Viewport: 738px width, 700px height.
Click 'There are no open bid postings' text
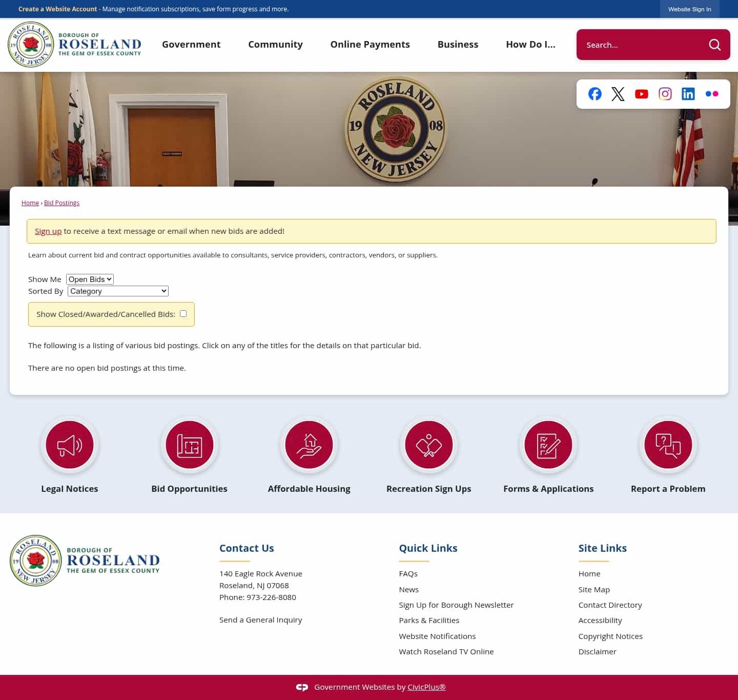107,368
